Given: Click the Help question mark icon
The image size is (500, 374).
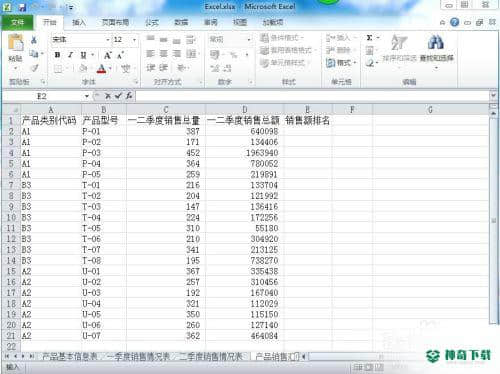Looking at the screenshot, I should [x=454, y=22].
